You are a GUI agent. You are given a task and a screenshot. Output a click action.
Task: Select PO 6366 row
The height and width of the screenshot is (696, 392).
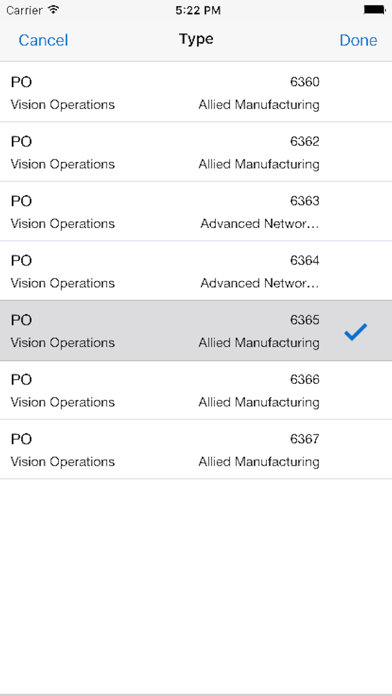pyautogui.click(x=196, y=390)
